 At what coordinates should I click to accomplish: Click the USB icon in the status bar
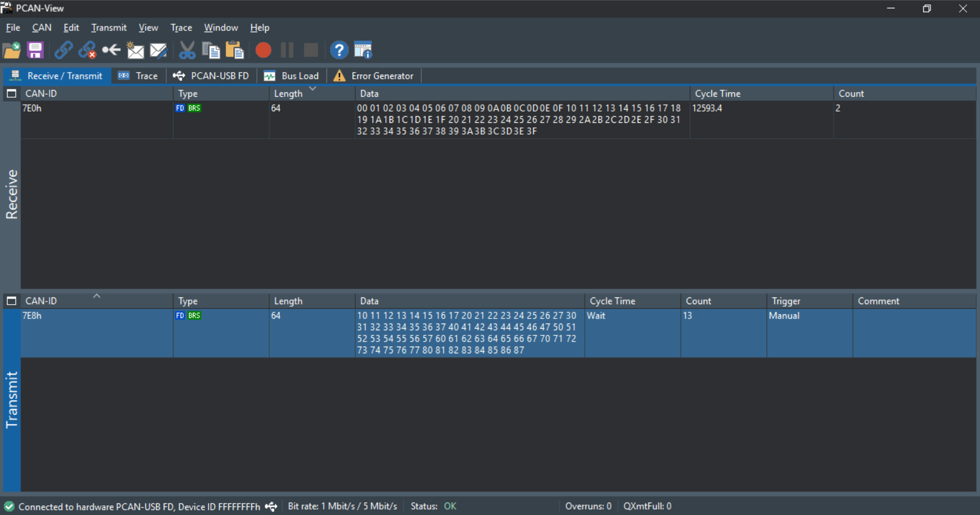click(x=271, y=507)
